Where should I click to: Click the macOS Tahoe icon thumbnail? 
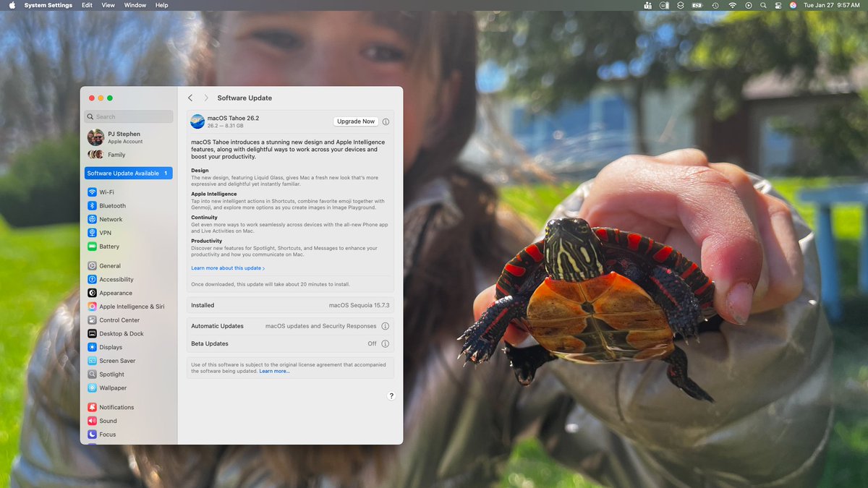(x=197, y=121)
